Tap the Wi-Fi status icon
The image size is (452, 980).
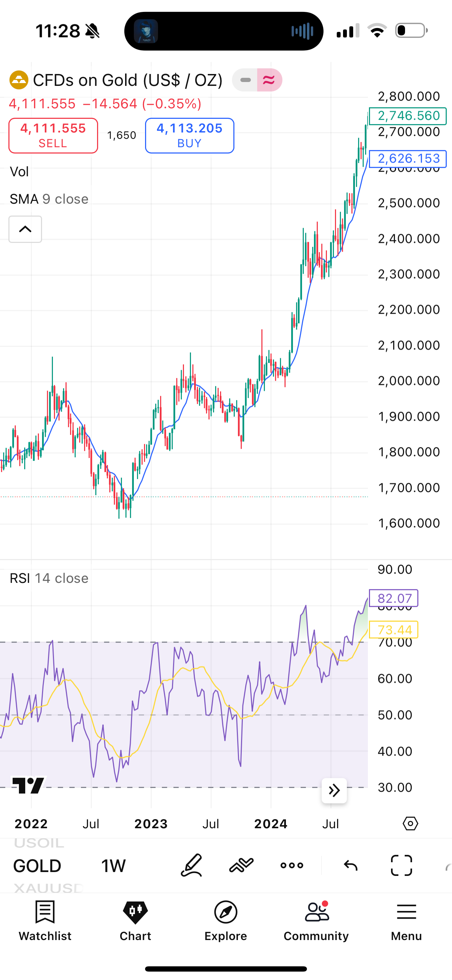tap(377, 30)
